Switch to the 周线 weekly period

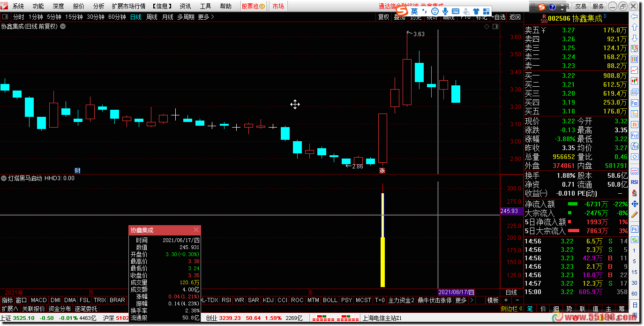coord(152,17)
